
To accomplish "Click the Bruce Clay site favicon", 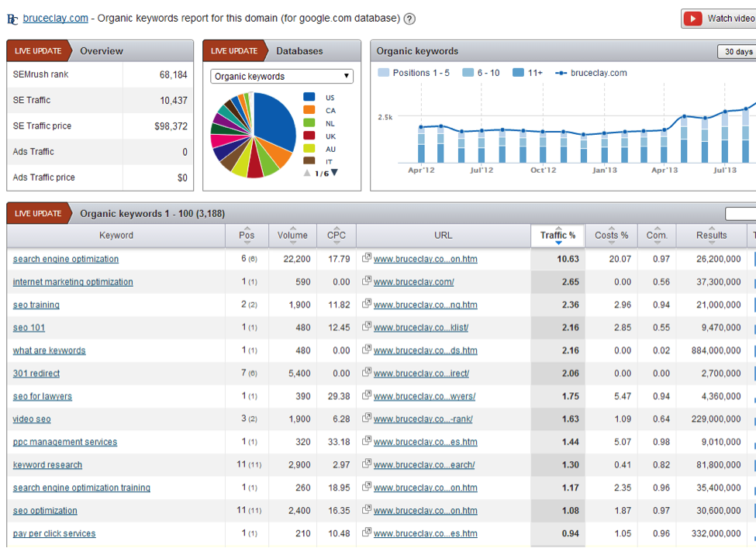I will click(x=12, y=19).
